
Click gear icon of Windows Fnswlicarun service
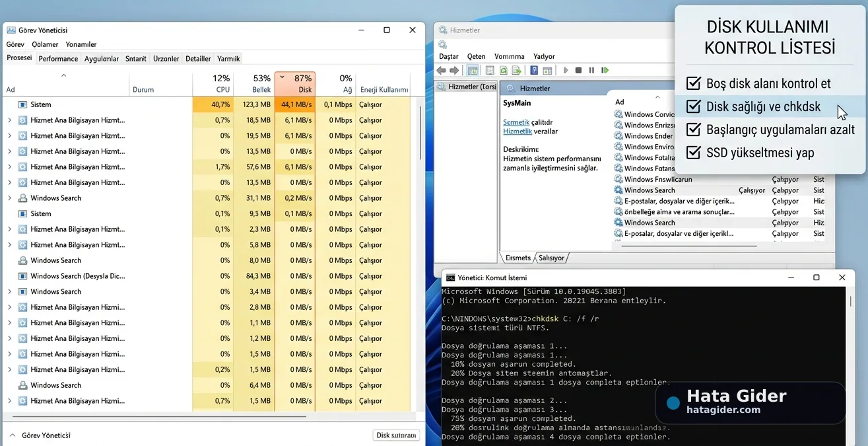point(618,179)
